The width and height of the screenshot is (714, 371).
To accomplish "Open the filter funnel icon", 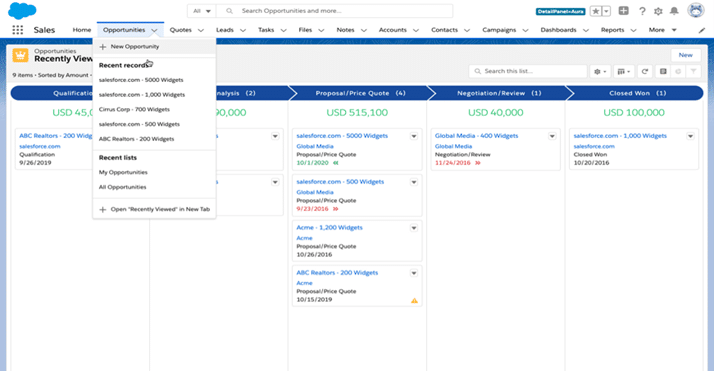I will click(x=693, y=71).
